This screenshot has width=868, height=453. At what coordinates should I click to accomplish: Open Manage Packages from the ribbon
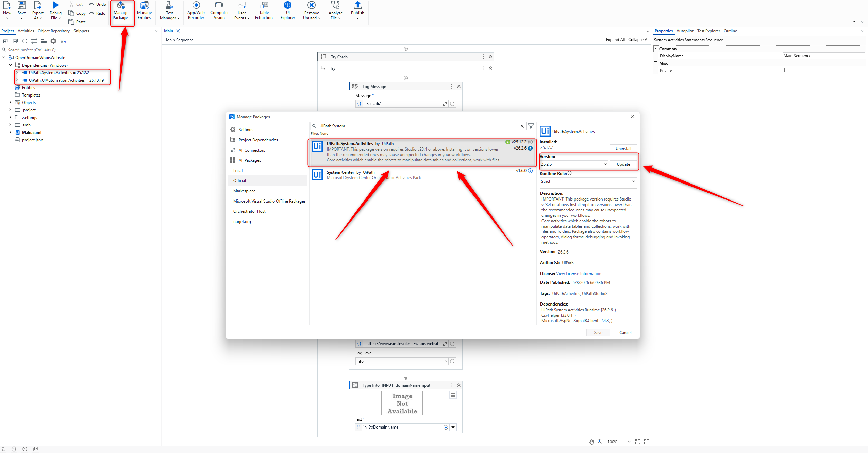pos(121,11)
